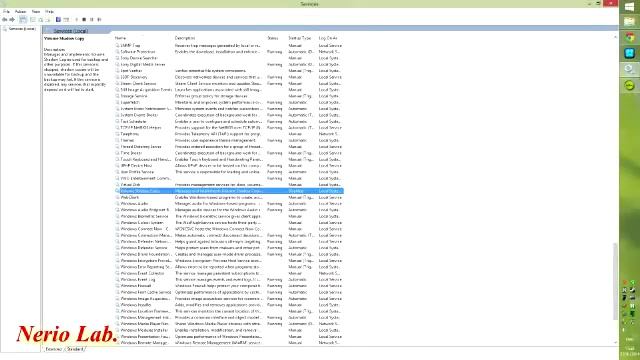Switch to the Standard tab
The height and width of the screenshot is (360, 640).
[x=75, y=349]
